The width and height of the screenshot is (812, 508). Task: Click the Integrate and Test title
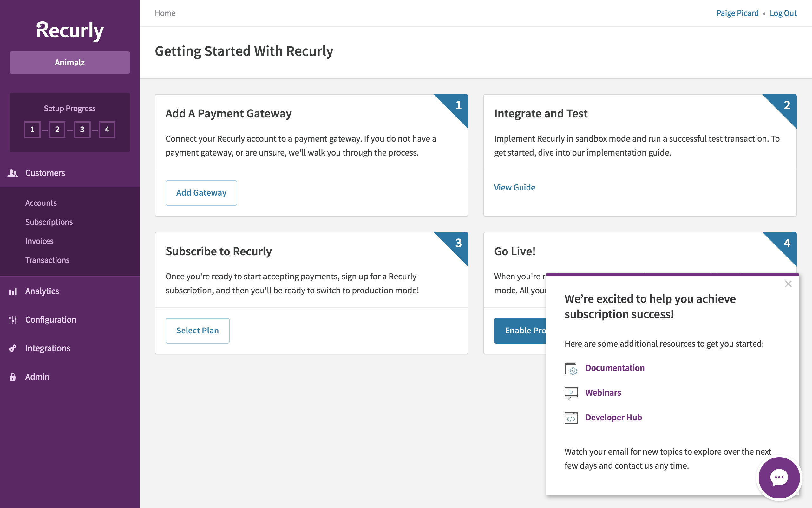[541, 114]
